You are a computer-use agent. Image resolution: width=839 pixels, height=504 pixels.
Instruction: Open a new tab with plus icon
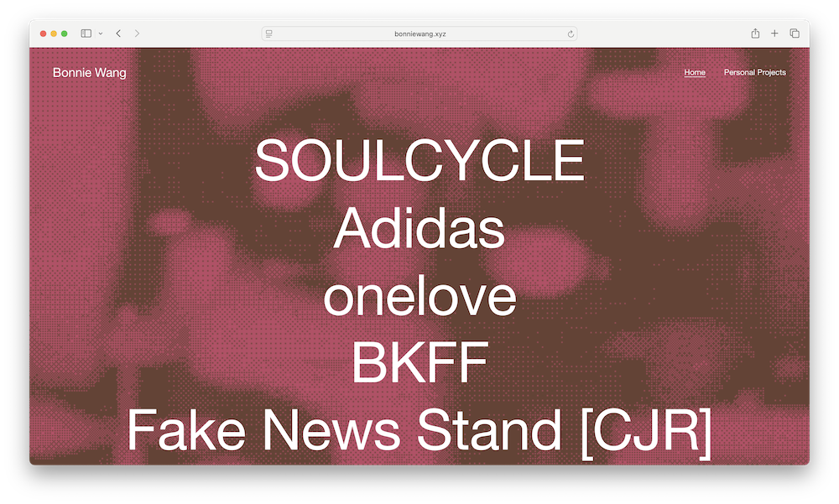[x=774, y=34]
